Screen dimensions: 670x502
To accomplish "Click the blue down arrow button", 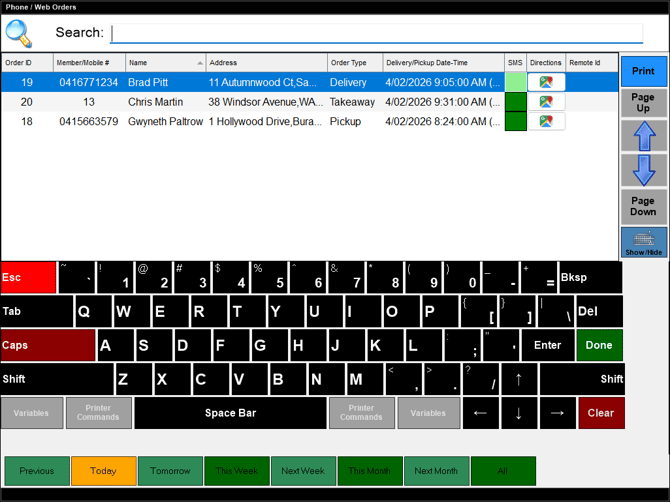I will click(x=644, y=170).
